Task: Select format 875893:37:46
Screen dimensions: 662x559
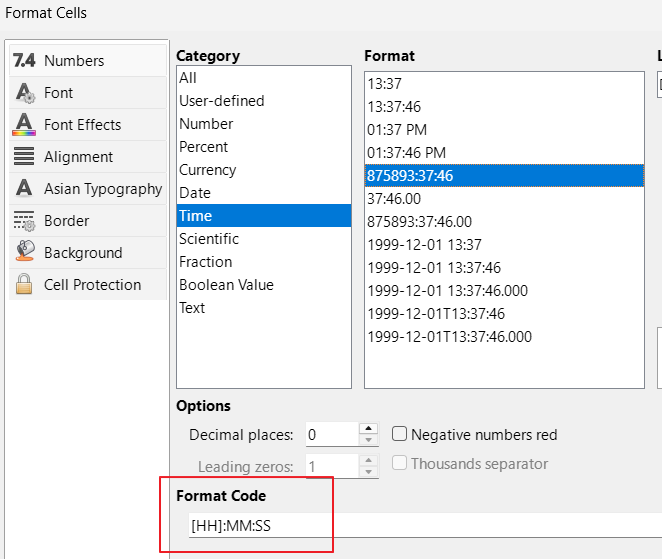Action: click(504, 176)
